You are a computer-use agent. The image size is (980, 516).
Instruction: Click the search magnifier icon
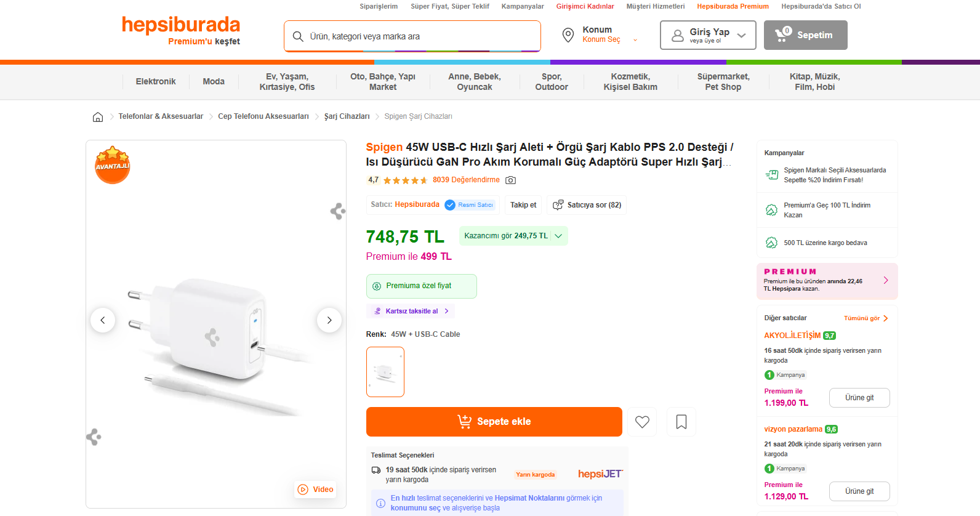298,36
